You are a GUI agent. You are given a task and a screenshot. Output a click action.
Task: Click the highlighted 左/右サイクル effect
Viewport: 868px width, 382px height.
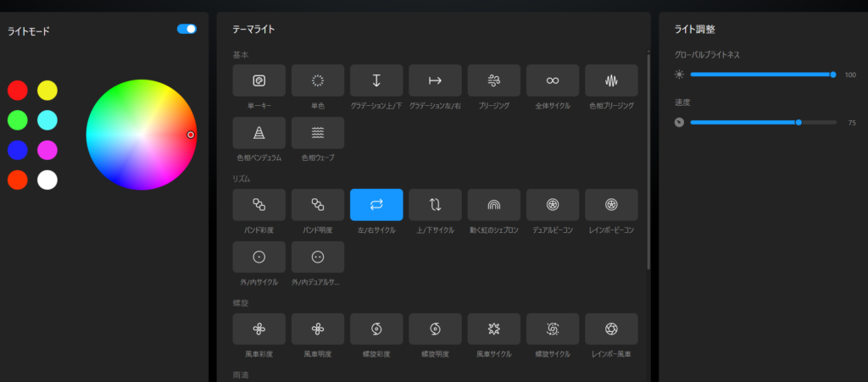tap(376, 204)
